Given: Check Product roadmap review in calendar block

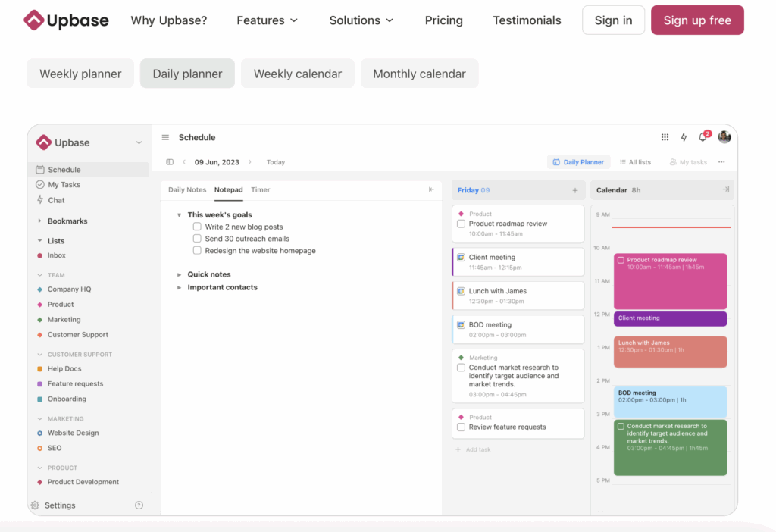Looking at the screenshot, I should (x=621, y=260).
